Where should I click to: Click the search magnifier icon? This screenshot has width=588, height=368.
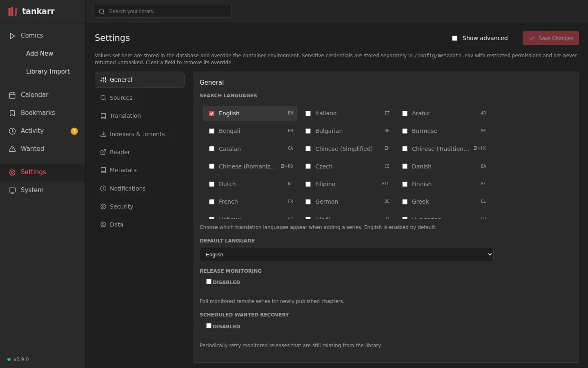pos(102,11)
